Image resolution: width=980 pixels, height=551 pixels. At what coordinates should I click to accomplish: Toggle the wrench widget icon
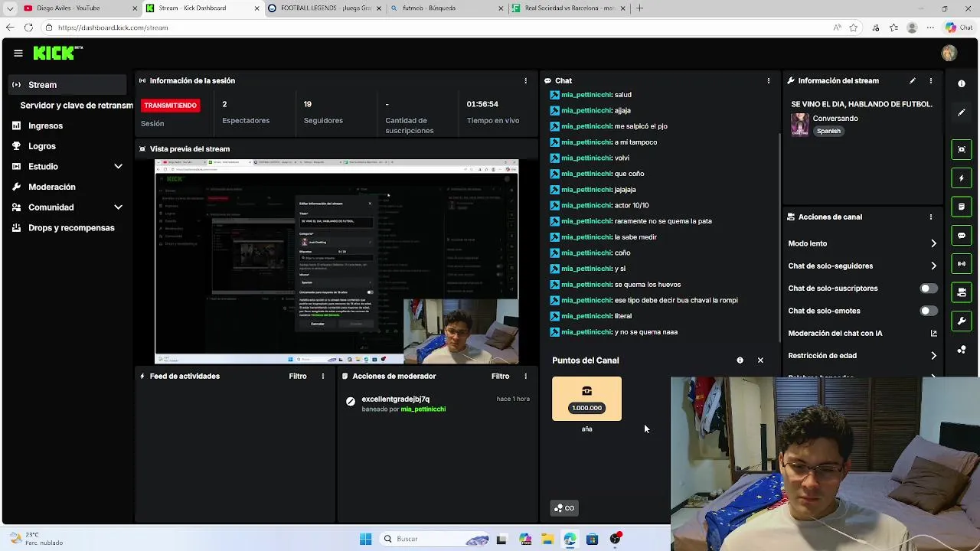[x=962, y=321]
